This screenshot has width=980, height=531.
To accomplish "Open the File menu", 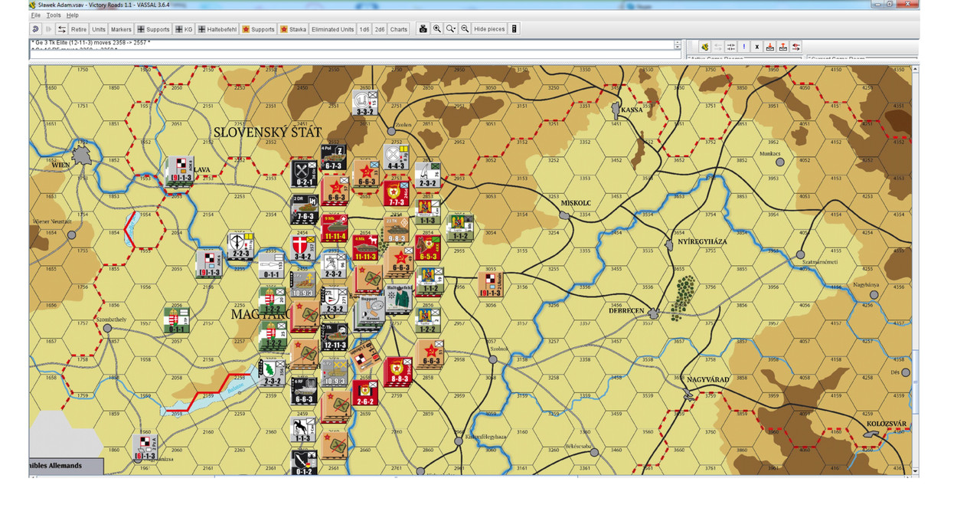I will pyautogui.click(x=36, y=15).
